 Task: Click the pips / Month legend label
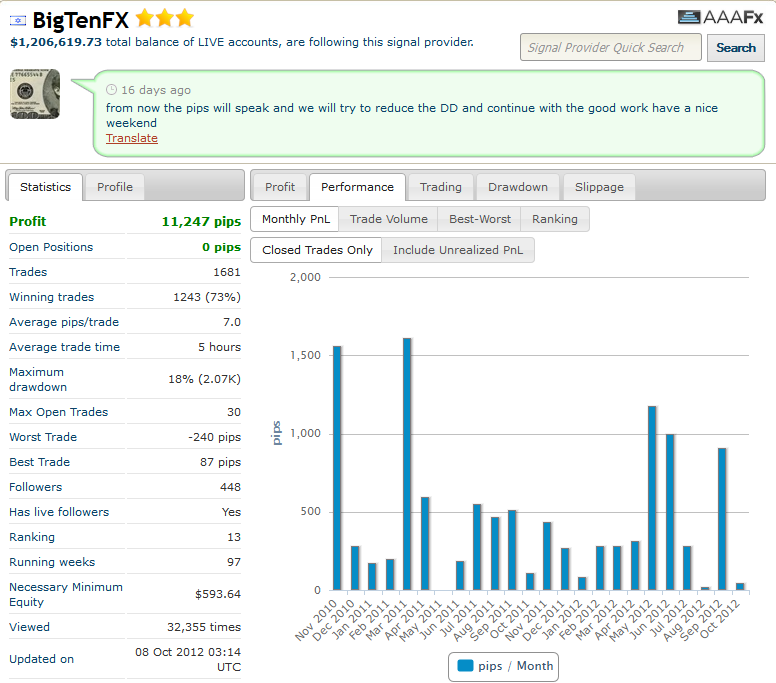click(516, 666)
